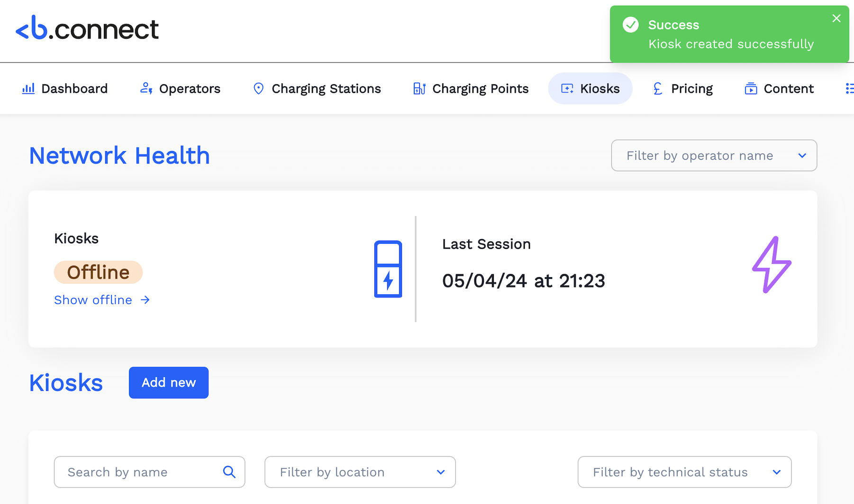Click the Charging Stations pin icon
This screenshot has height=504, width=854.
(258, 89)
